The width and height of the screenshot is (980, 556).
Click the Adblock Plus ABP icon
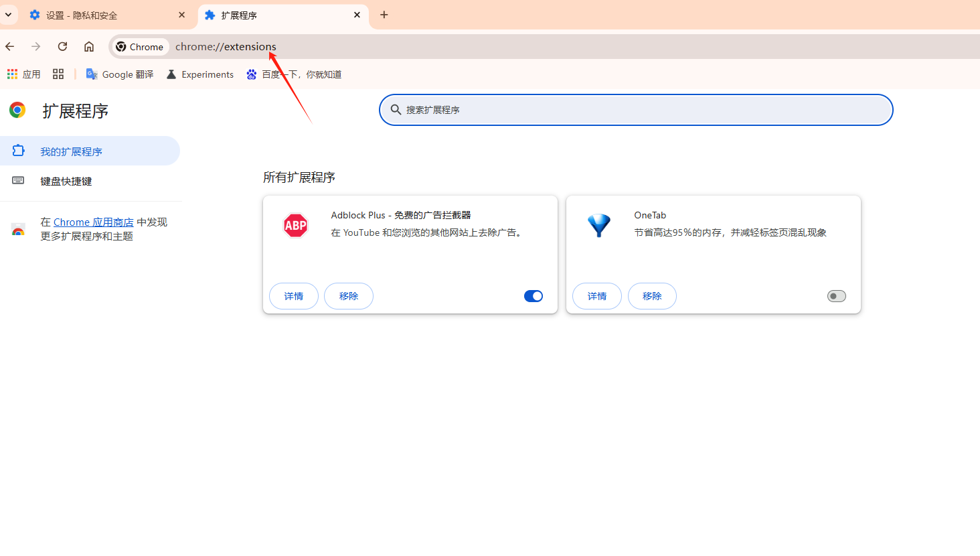coord(295,226)
